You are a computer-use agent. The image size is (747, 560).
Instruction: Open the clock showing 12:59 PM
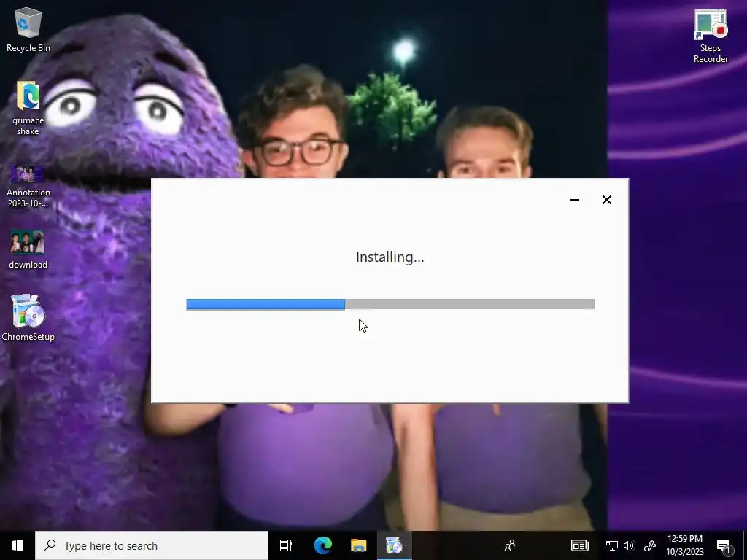pyautogui.click(x=684, y=545)
